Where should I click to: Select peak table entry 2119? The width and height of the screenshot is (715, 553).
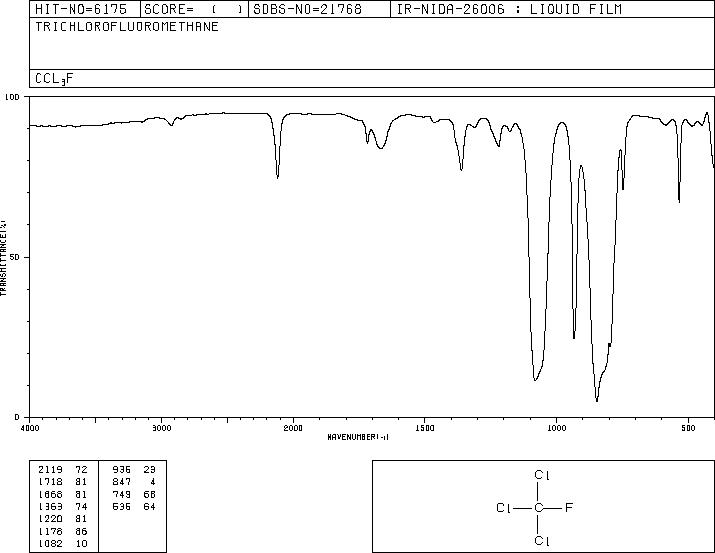tap(50, 470)
